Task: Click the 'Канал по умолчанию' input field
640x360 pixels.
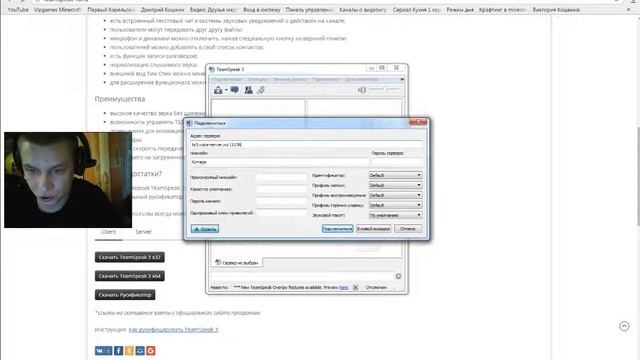Action: click(282, 189)
